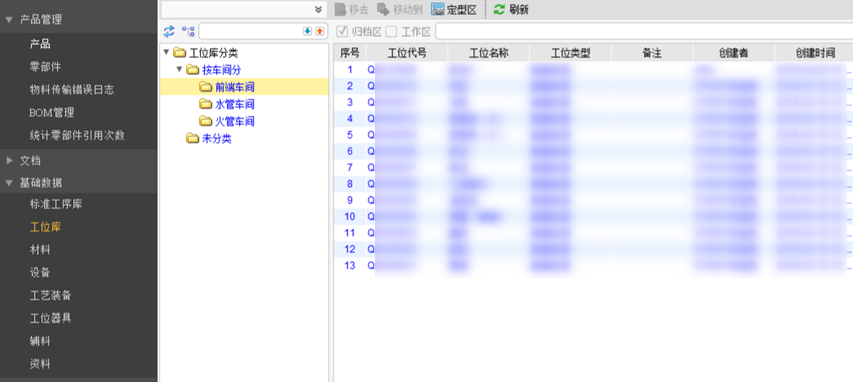Viewport: 853px width, 382px height.
Task: Click the orange up-arrow search previous icon
Action: (319, 31)
